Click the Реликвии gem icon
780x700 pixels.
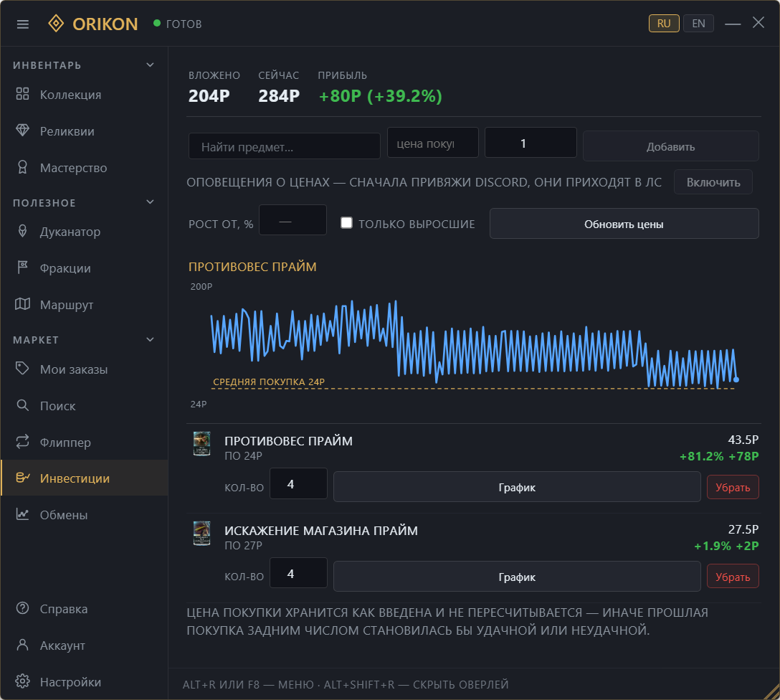[x=22, y=131]
